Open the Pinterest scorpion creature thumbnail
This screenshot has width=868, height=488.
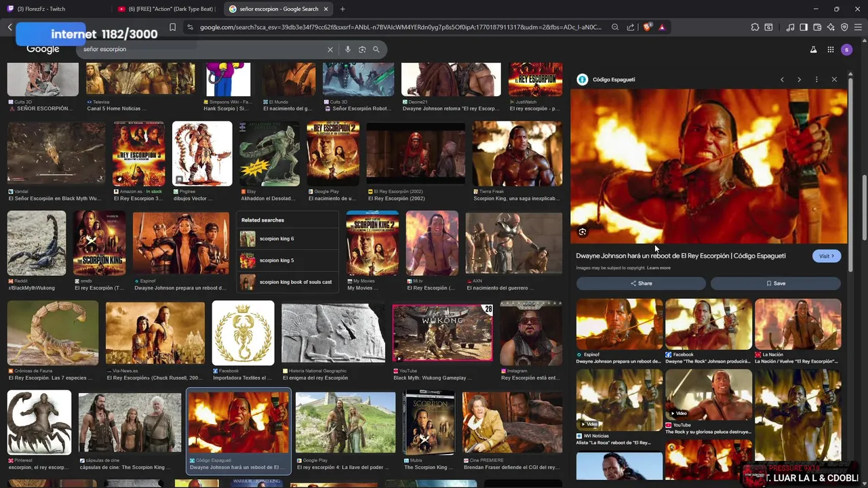click(x=39, y=422)
